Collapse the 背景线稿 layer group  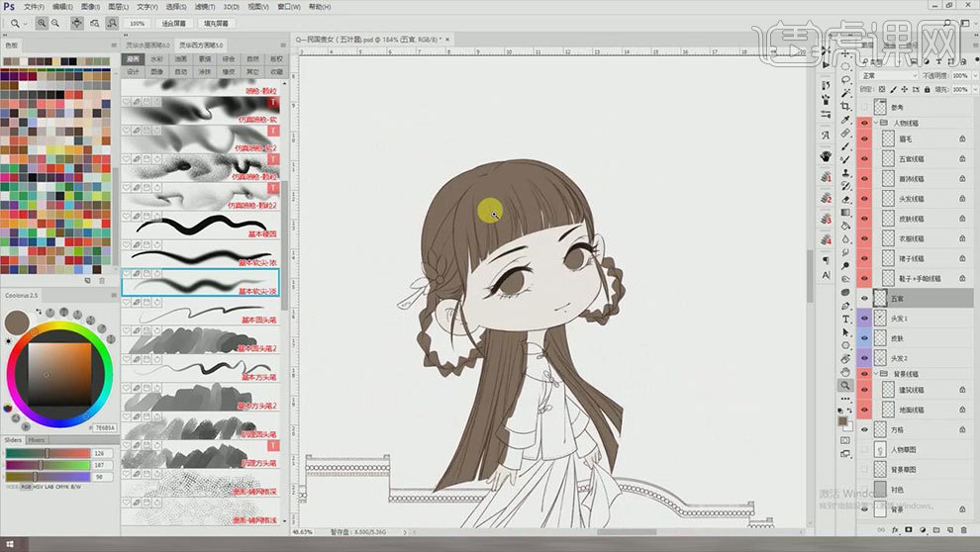(876, 373)
